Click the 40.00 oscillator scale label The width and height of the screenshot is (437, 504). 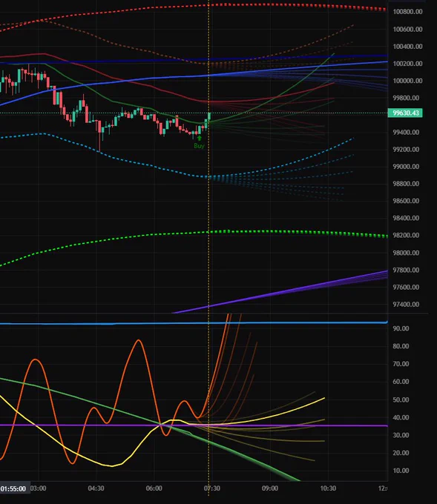pos(401,417)
